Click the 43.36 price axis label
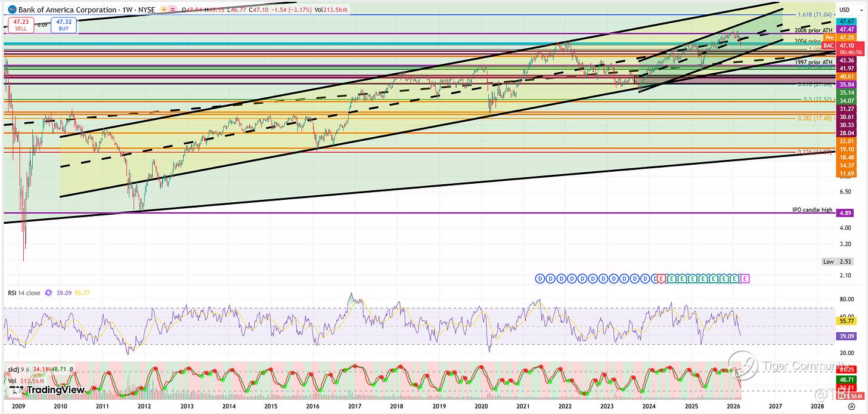 [846, 61]
